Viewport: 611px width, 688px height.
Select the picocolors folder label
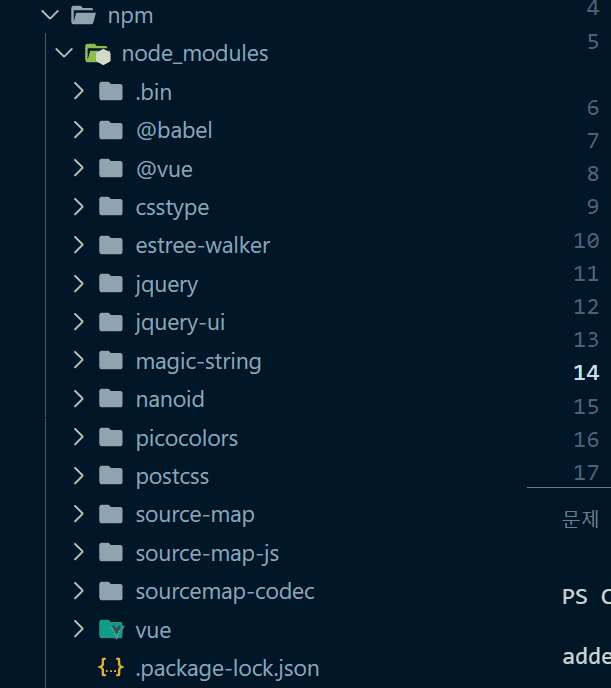click(x=187, y=439)
